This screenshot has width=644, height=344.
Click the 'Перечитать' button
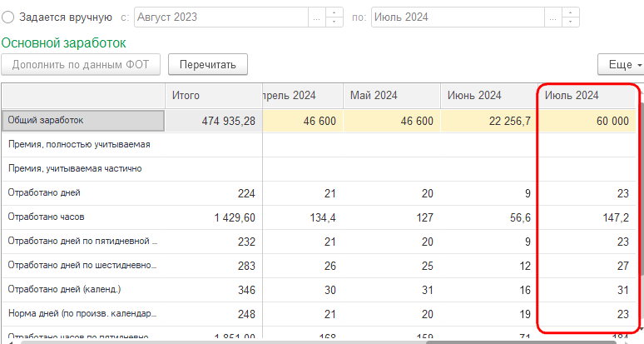tap(208, 64)
